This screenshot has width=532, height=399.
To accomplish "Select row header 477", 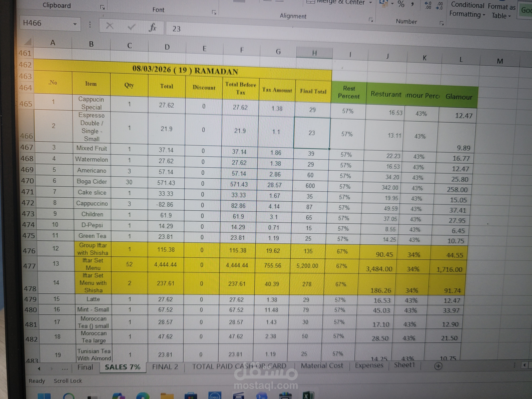I will tap(29, 266).
